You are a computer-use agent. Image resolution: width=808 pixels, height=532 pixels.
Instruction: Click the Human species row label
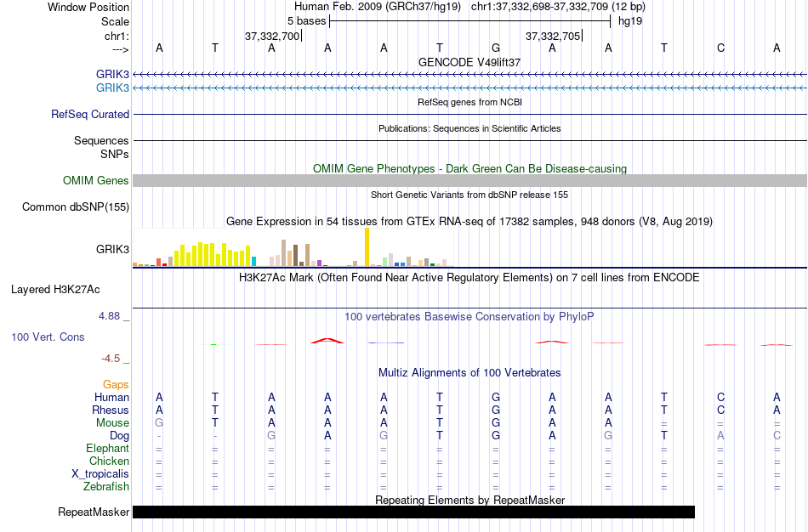pyautogui.click(x=111, y=397)
